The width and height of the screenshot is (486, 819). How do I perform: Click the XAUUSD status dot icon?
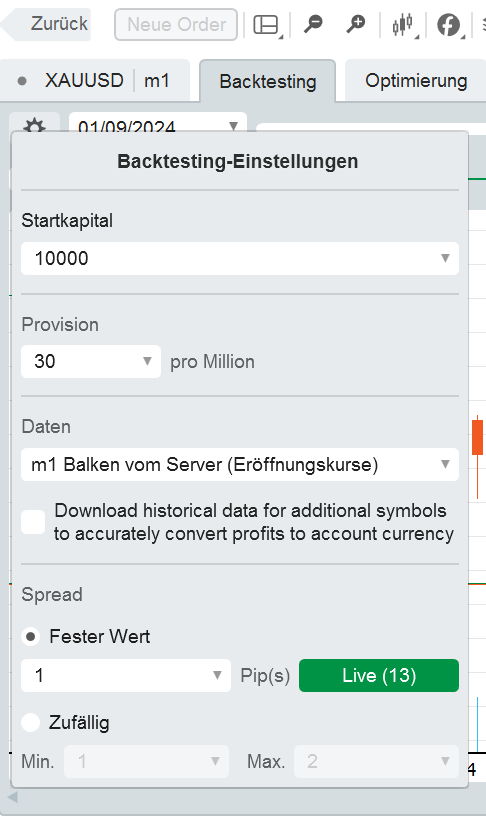coord(22,81)
